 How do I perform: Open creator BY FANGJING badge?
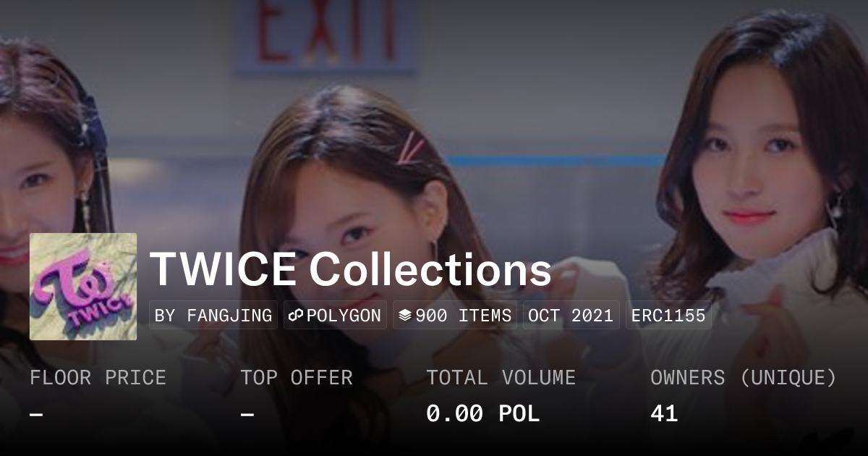213,316
